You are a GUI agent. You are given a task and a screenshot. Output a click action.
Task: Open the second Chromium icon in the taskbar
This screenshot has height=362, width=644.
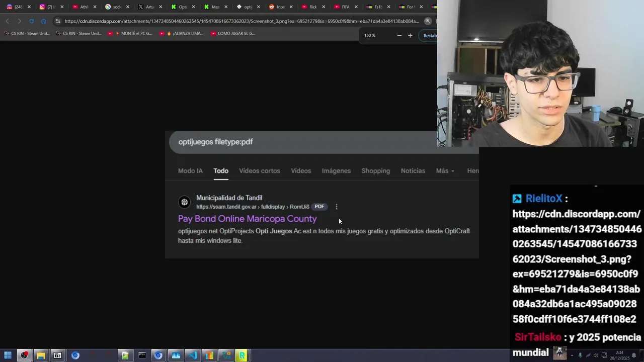click(x=158, y=355)
